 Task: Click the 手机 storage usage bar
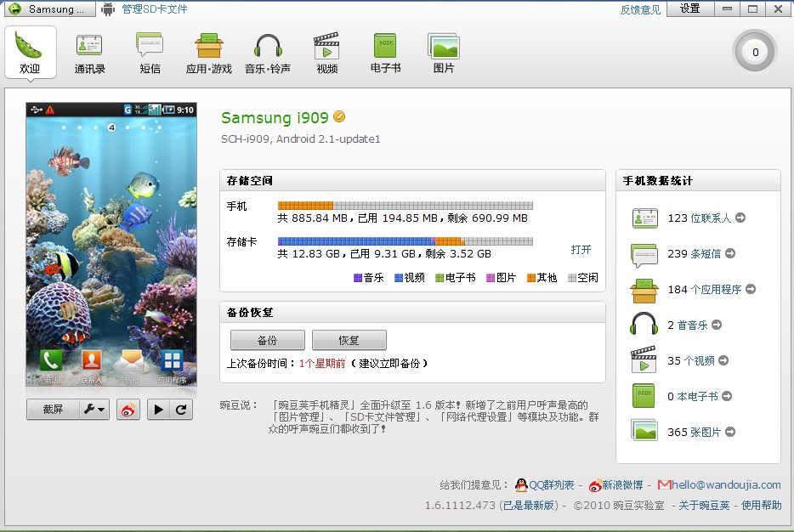(406, 206)
